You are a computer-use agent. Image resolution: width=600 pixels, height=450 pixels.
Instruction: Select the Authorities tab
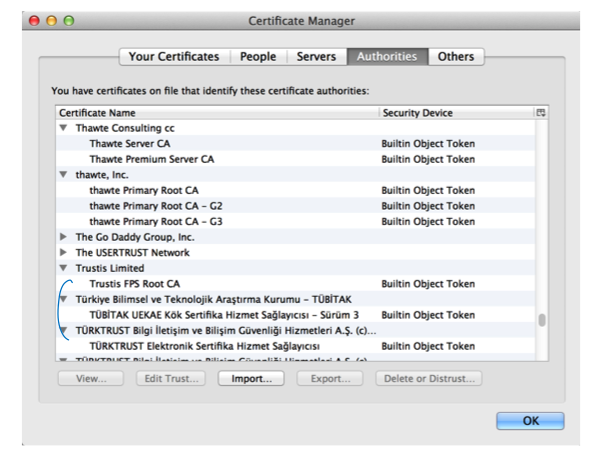click(387, 57)
